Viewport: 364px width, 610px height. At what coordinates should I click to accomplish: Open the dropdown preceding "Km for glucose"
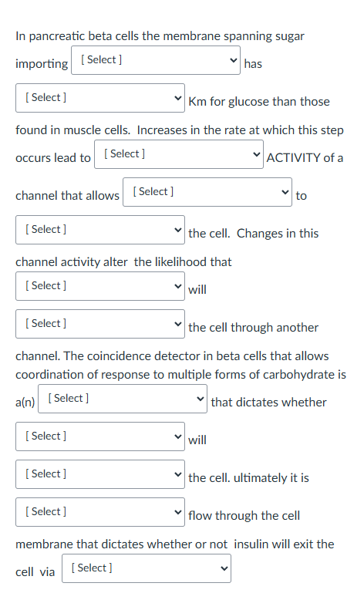(100, 98)
